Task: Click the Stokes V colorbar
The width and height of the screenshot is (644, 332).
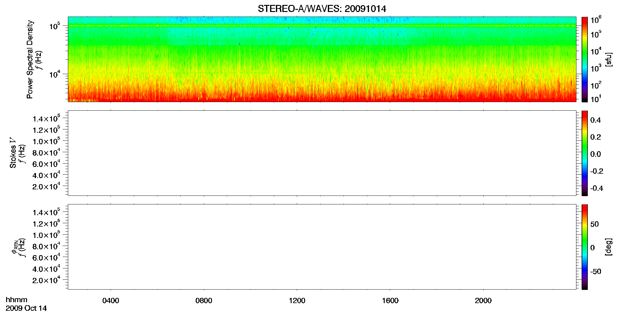Action: (x=585, y=153)
